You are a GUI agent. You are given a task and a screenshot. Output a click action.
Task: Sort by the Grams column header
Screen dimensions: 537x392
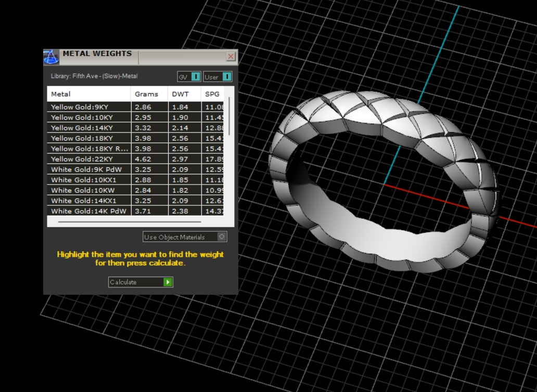coord(149,94)
